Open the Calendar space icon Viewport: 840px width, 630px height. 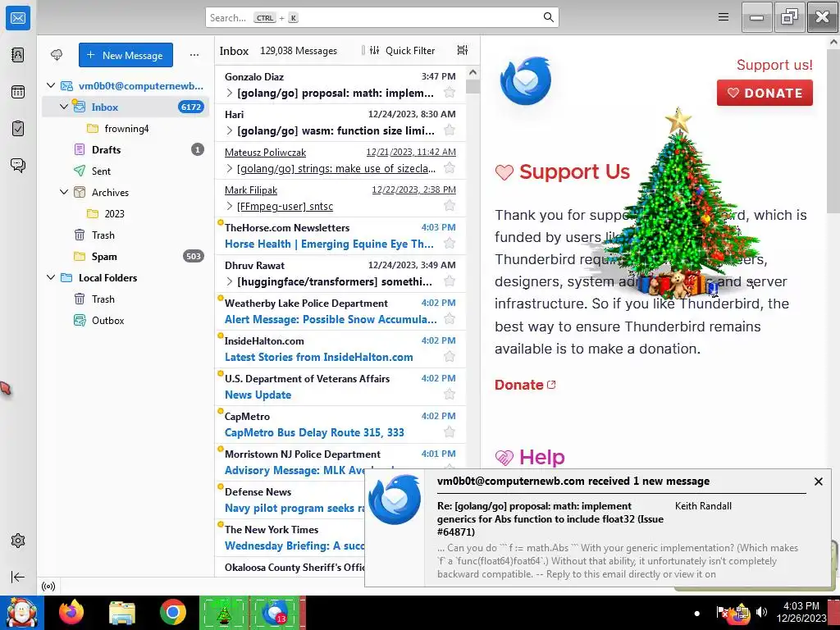(18, 92)
